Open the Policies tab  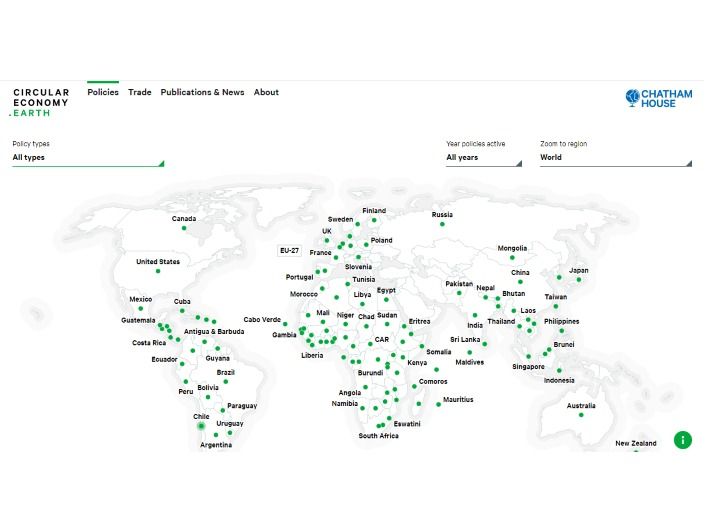click(x=104, y=93)
